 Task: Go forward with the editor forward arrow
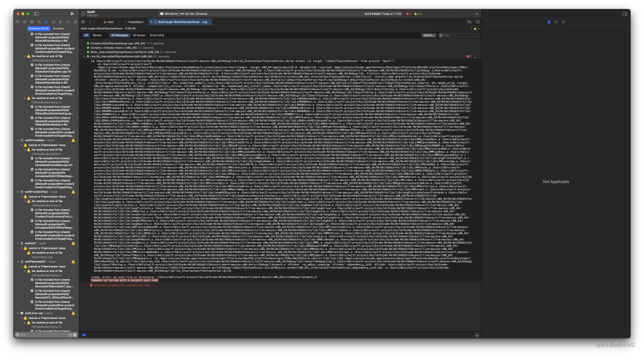point(94,21)
